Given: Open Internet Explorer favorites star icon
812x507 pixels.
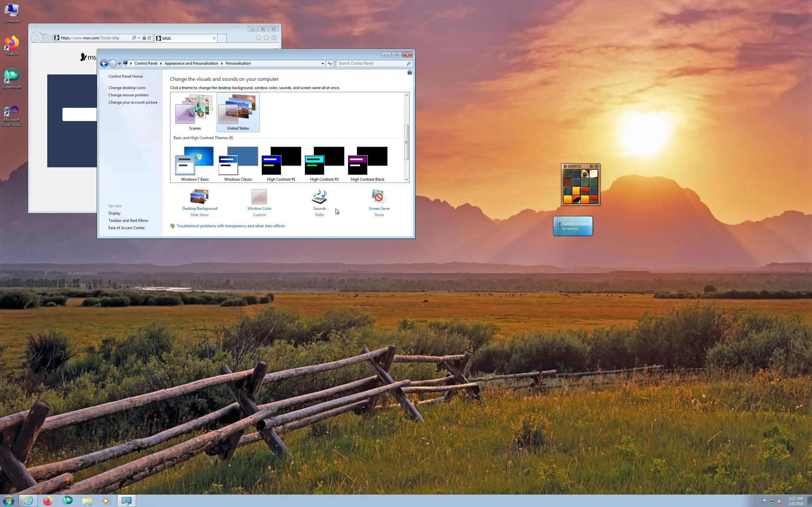Looking at the screenshot, I should 266,38.
